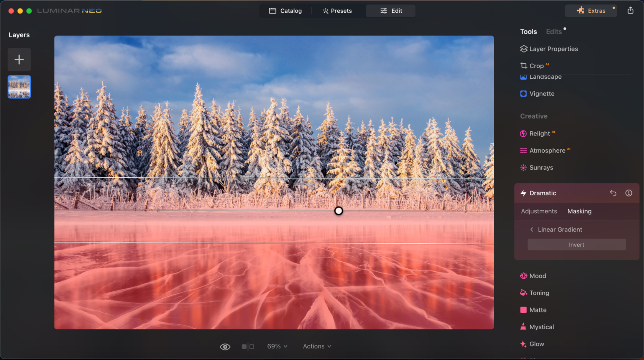Collapse Linear Gradient using the back chevron

532,229
